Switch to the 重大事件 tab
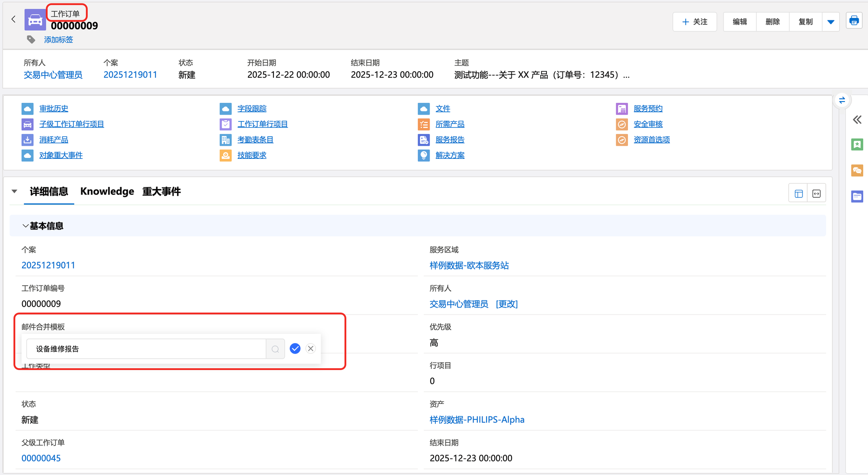Viewport: 868px width, 475px height. click(x=161, y=191)
